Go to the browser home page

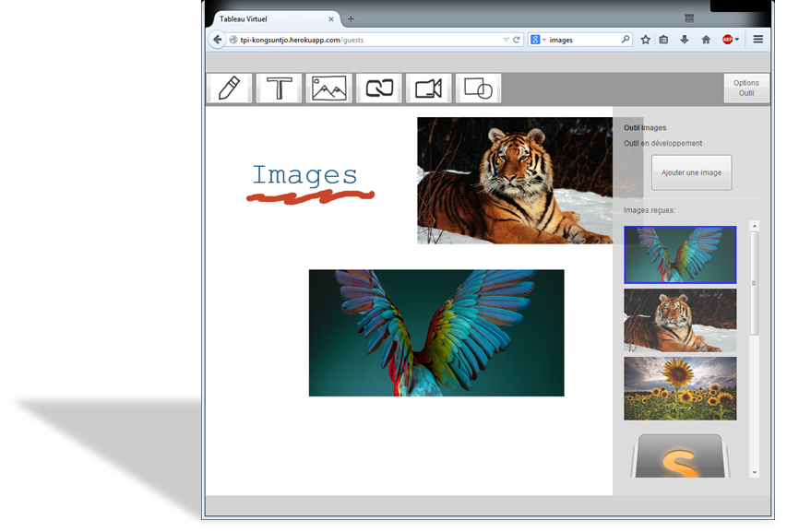tap(706, 40)
